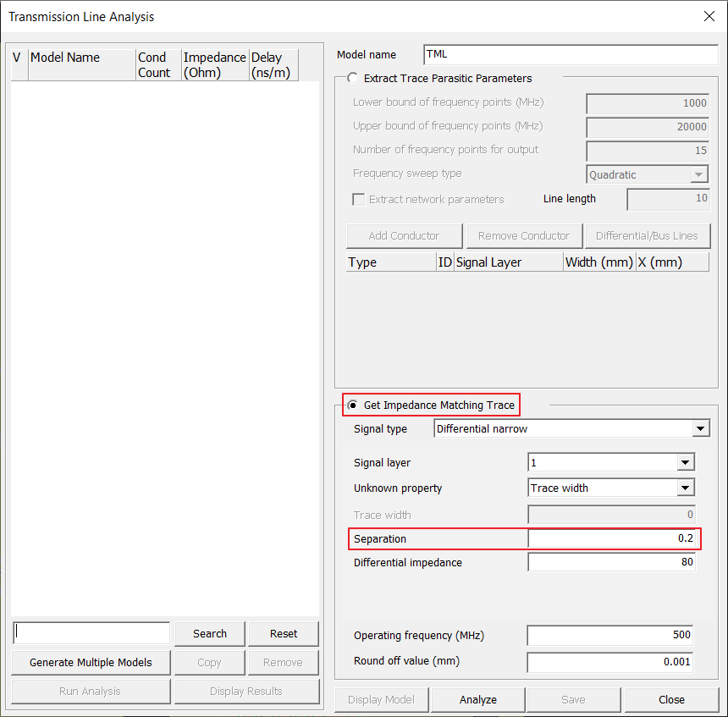The height and width of the screenshot is (717, 728).
Task: Open the Unknown property dropdown
Action: point(686,488)
